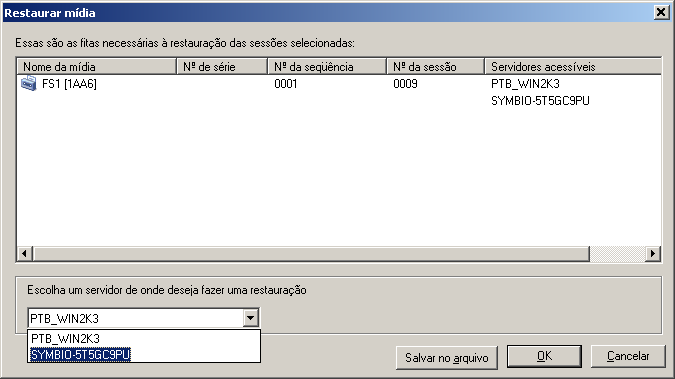
Task: Open the server selection dropdown arrow
Action: [x=251, y=318]
